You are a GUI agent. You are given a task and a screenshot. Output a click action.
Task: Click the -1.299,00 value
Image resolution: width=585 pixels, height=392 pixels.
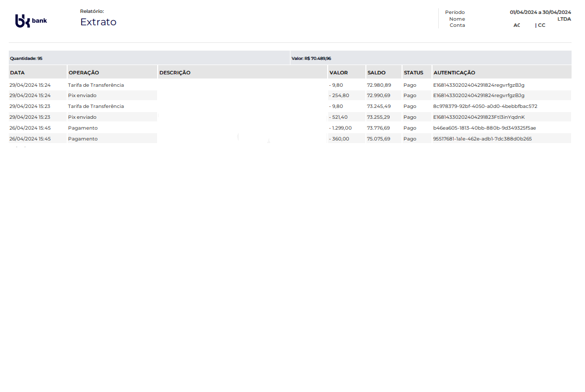(340, 128)
